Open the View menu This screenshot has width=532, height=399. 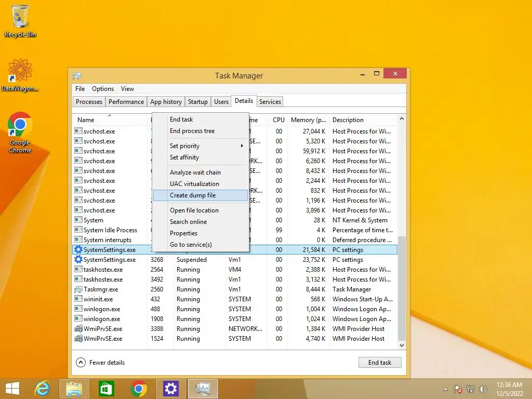click(x=128, y=88)
